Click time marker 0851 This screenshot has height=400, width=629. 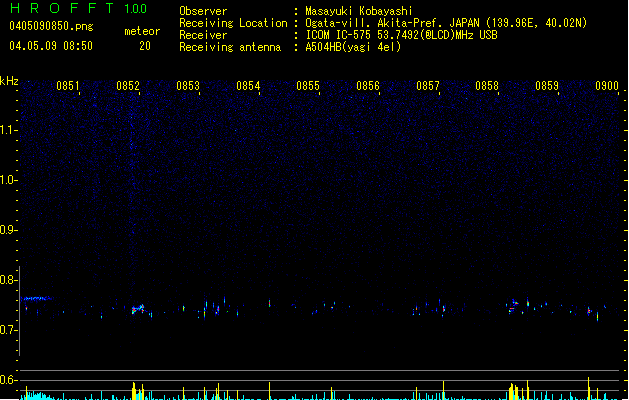68,86
